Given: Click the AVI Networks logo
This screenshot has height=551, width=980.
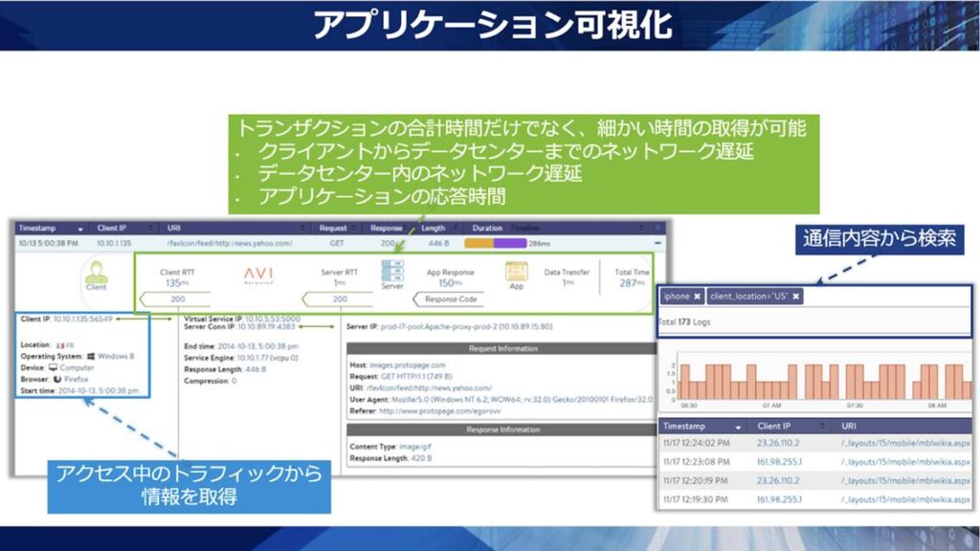Looking at the screenshot, I should [258, 275].
